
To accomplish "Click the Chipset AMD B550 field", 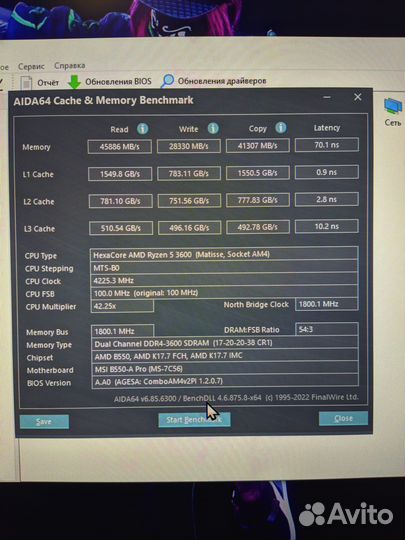I will (x=225, y=356).
